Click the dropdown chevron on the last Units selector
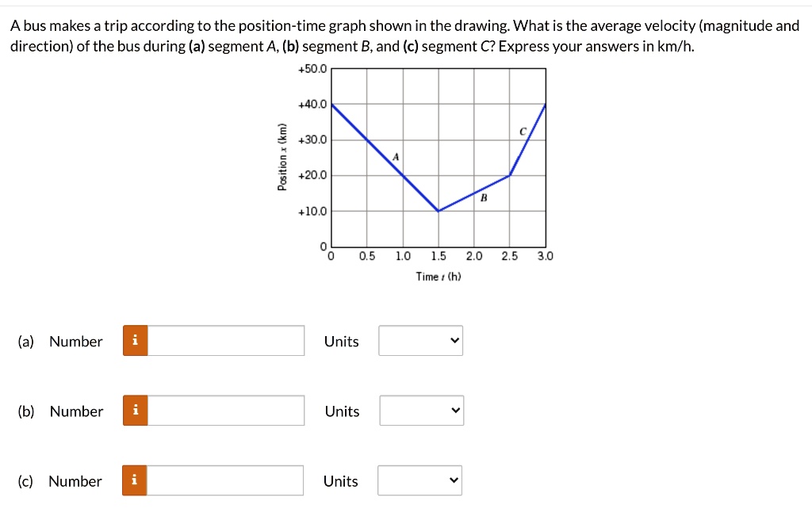This screenshot has height=520, width=812. coord(454,480)
